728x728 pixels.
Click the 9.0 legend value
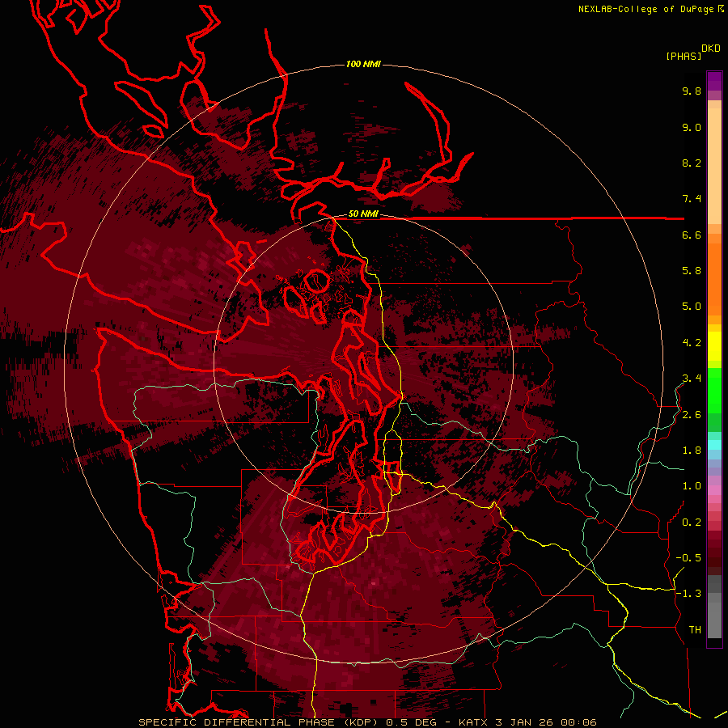692,127
